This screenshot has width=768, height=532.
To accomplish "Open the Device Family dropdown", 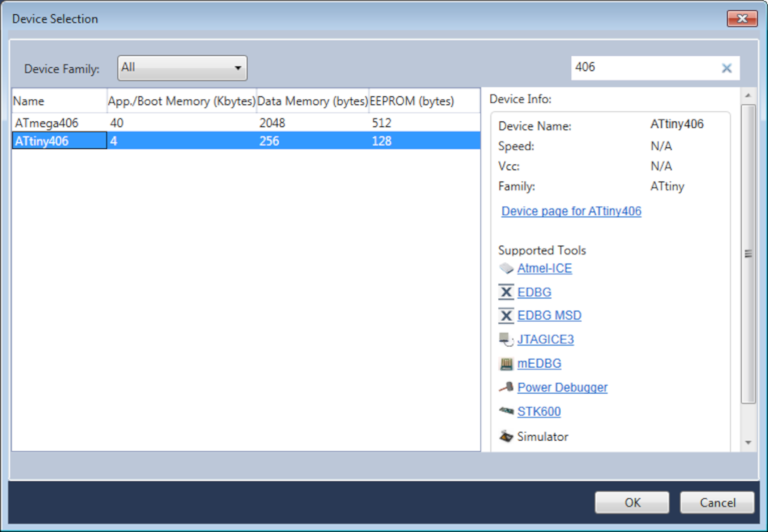I will [x=182, y=68].
